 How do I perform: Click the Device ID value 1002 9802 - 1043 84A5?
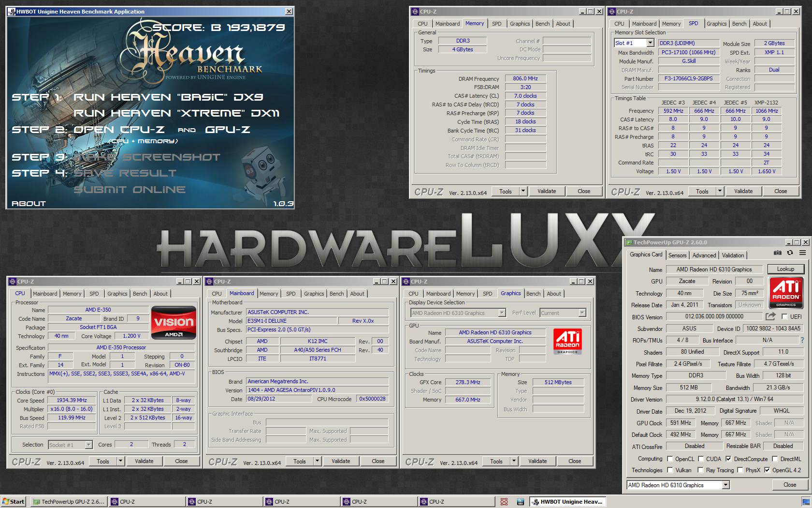(773, 329)
